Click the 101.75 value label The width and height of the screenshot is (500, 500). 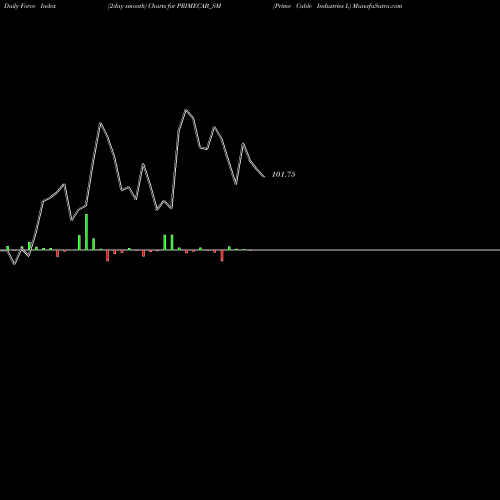[x=283, y=174]
